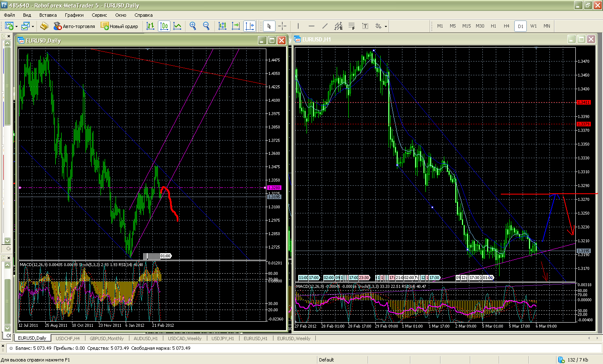Expand the new chart dropdown arrow
This screenshot has height=364, width=603.
click(x=16, y=26)
